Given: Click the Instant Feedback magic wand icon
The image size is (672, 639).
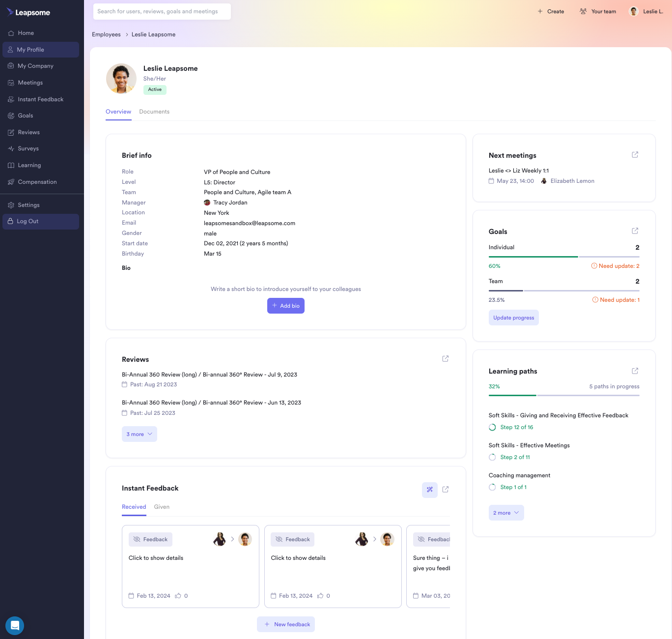Looking at the screenshot, I should coord(430,490).
